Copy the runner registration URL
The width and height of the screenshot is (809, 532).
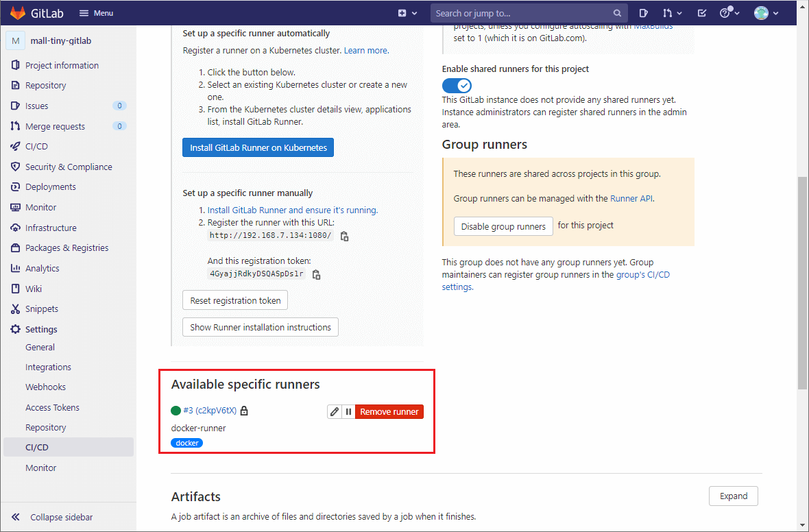coord(344,236)
